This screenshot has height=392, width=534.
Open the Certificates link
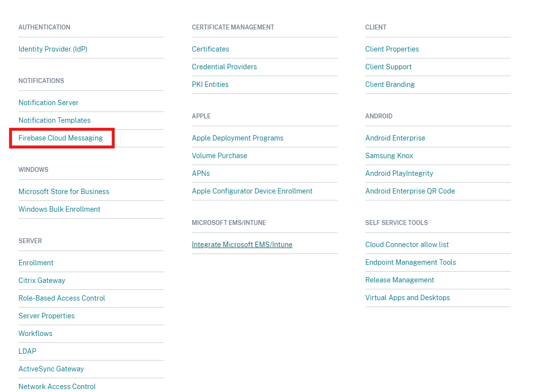tap(210, 49)
